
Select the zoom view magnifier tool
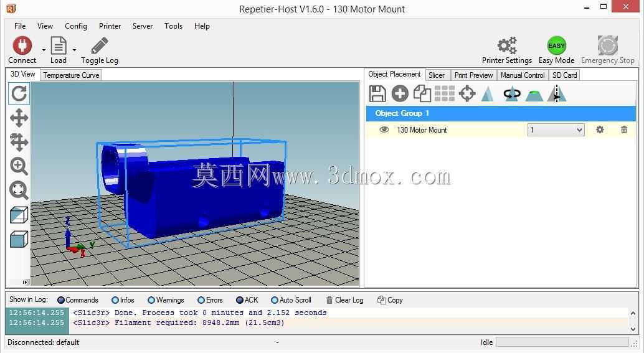pos(19,166)
